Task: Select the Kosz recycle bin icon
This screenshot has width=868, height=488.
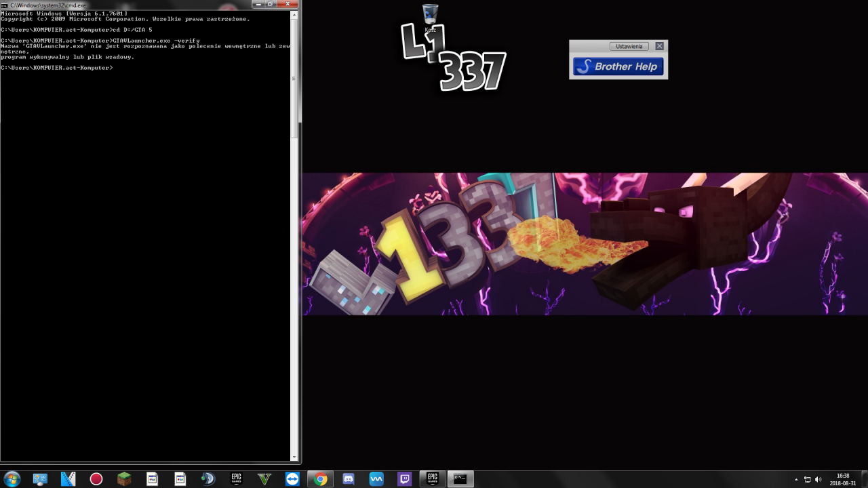Action: [430, 18]
